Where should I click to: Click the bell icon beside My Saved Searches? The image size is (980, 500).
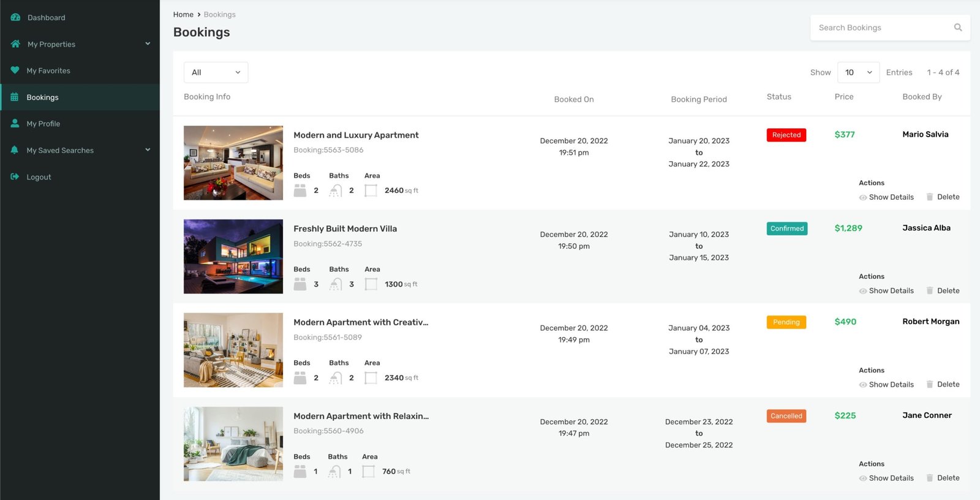point(15,150)
